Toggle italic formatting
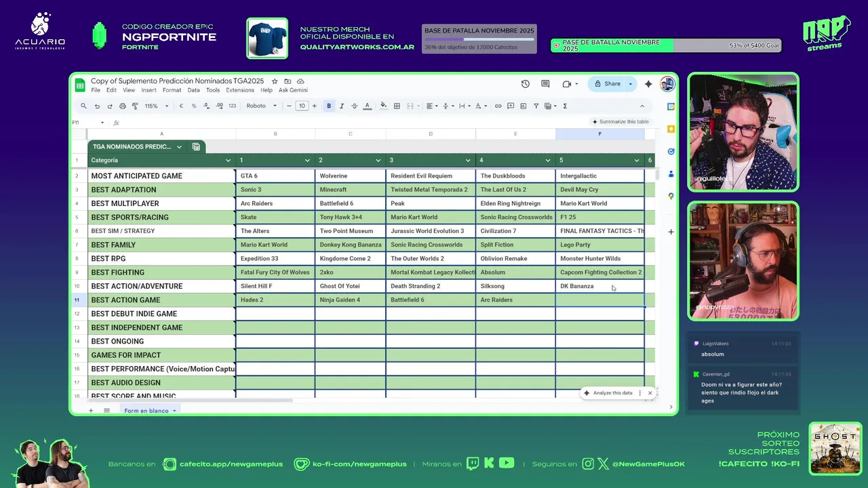Screen dimensions: 868x488 coord(341,106)
